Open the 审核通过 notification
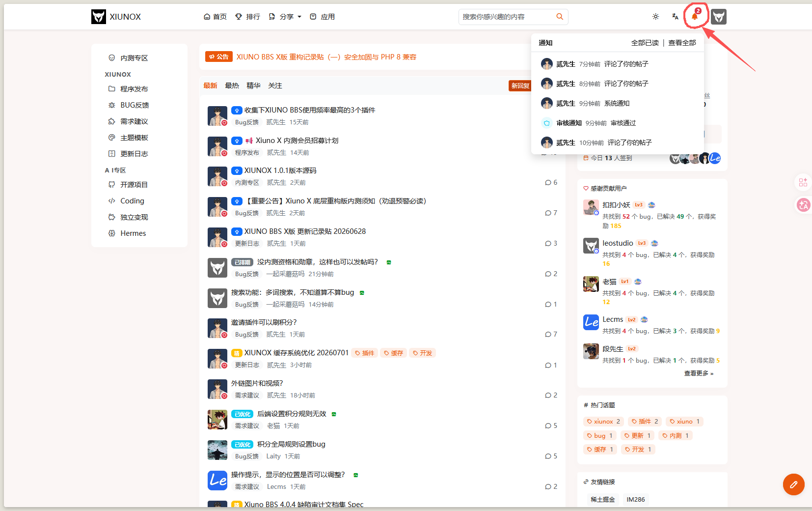The height and width of the screenshot is (511, 812). pyautogui.click(x=618, y=123)
